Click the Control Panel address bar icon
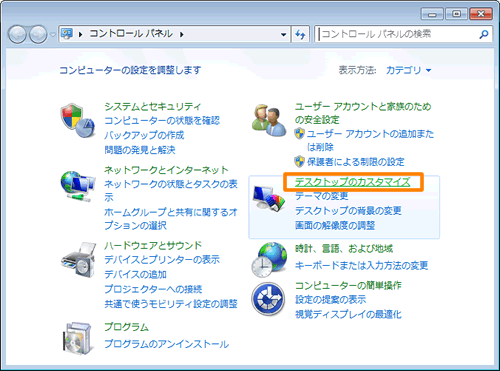The height and width of the screenshot is (371, 500). (x=67, y=34)
